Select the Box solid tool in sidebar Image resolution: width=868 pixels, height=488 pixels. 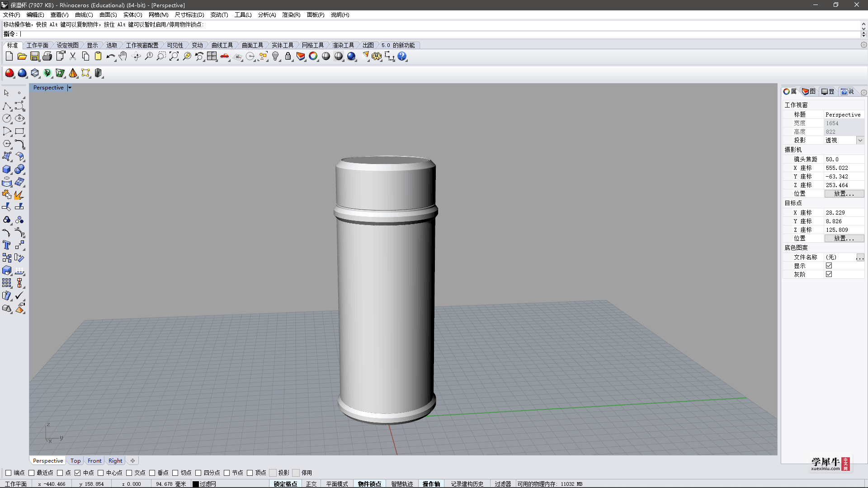[7, 169]
